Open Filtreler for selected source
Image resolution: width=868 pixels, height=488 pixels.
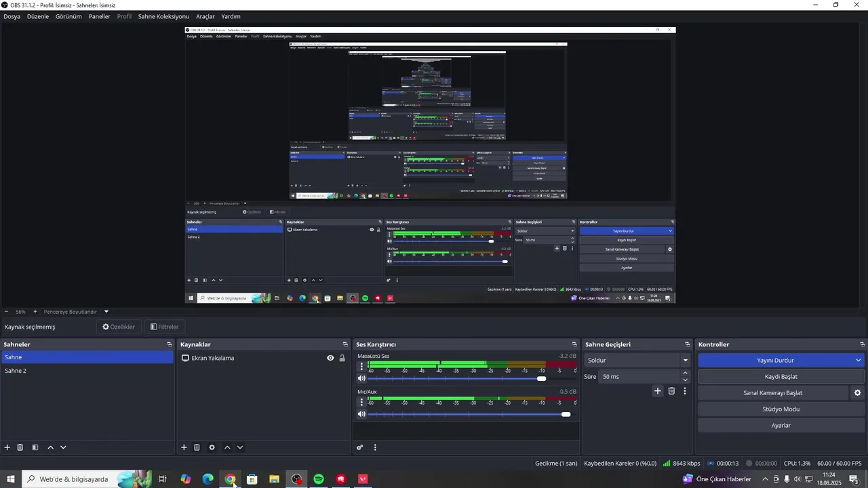pos(165,327)
